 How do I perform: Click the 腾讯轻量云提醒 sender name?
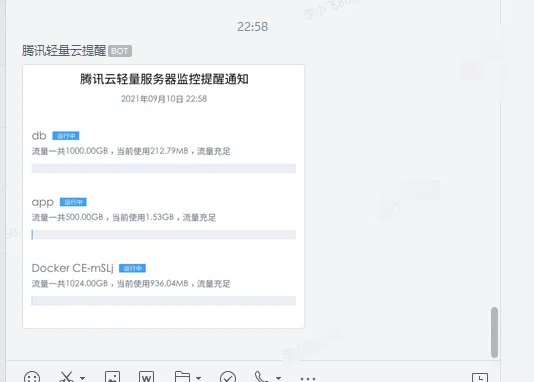pyautogui.click(x=64, y=51)
